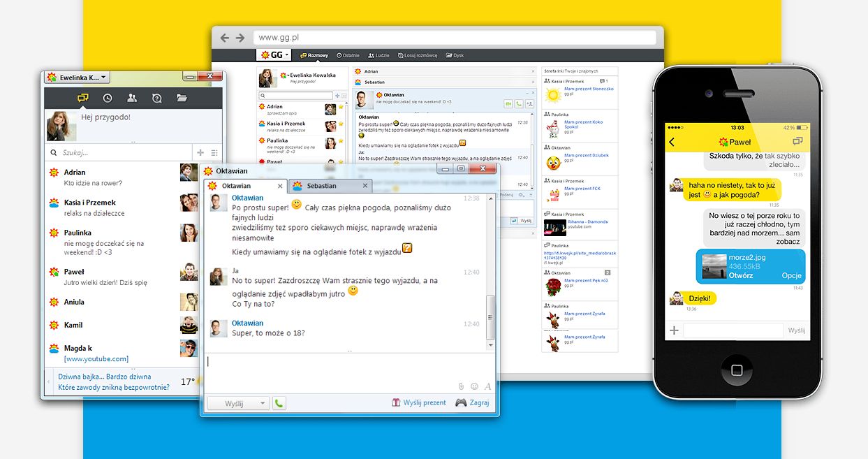Close Sebastian conversation bar in browser
Viewport: 868px width, 459px height.
[x=531, y=82]
